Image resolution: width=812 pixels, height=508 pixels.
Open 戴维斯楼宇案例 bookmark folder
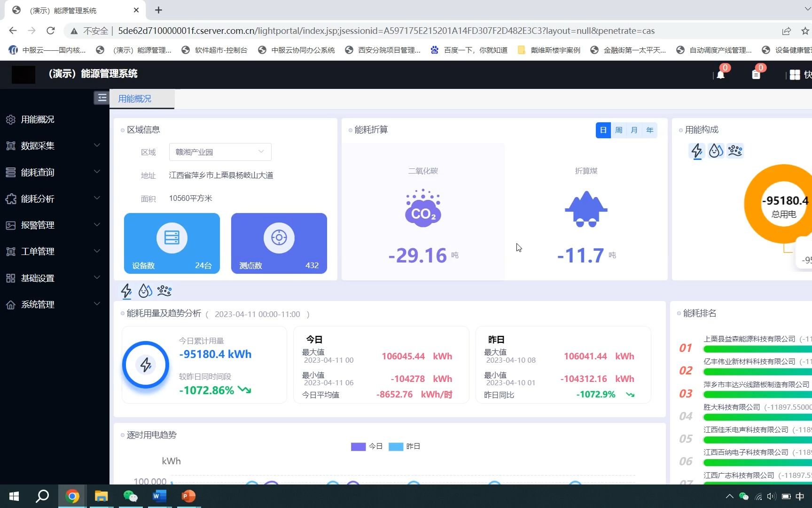(549, 50)
